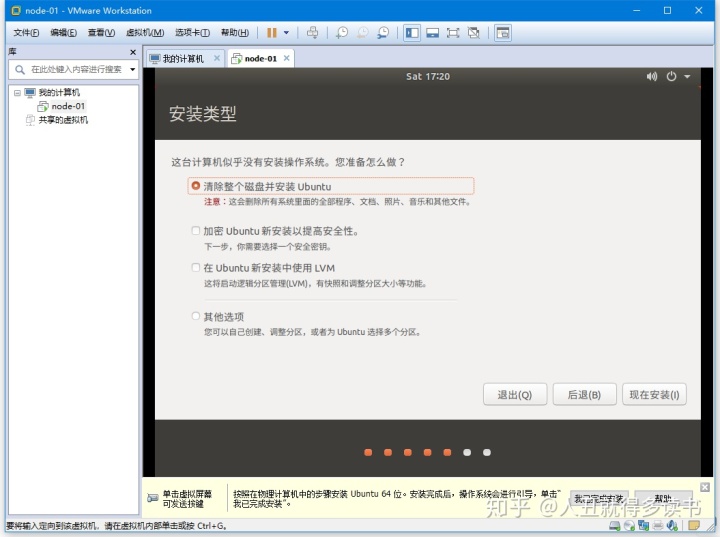Click the Sat 17:20 clock
This screenshot has height=537, width=720.
click(428, 76)
